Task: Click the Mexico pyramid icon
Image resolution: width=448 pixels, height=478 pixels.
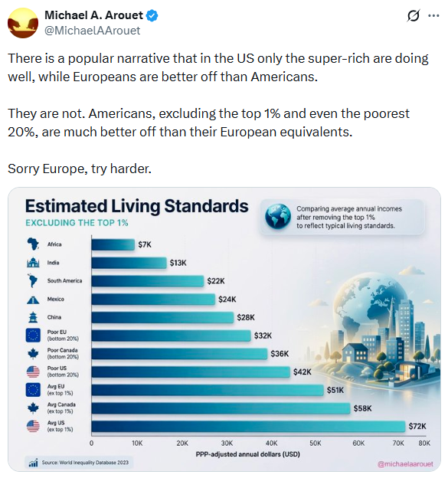Action: point(33,300)
